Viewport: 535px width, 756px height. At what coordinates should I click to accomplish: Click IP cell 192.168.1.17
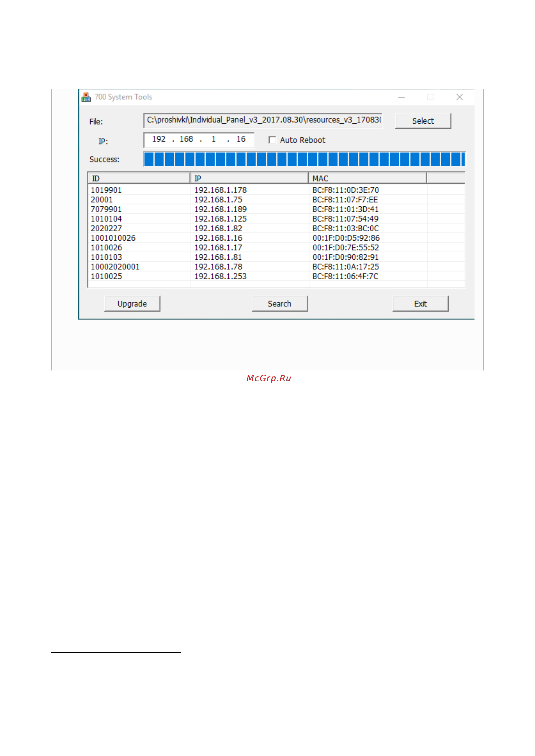218,247
